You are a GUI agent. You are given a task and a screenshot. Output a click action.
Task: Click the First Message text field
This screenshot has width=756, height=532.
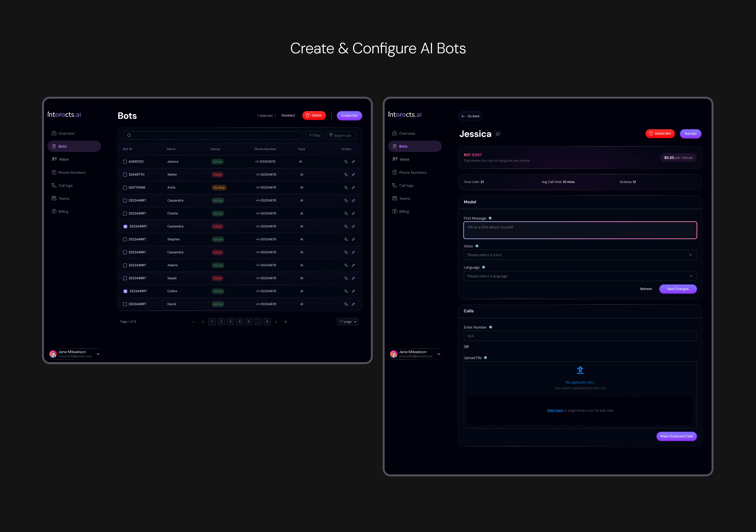click(x=580, y=230)
